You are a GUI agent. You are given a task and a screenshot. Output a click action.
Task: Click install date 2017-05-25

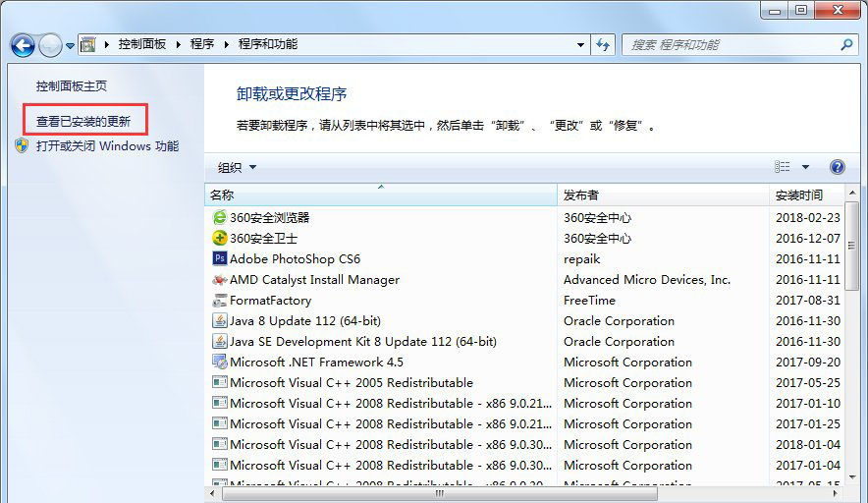808,383
